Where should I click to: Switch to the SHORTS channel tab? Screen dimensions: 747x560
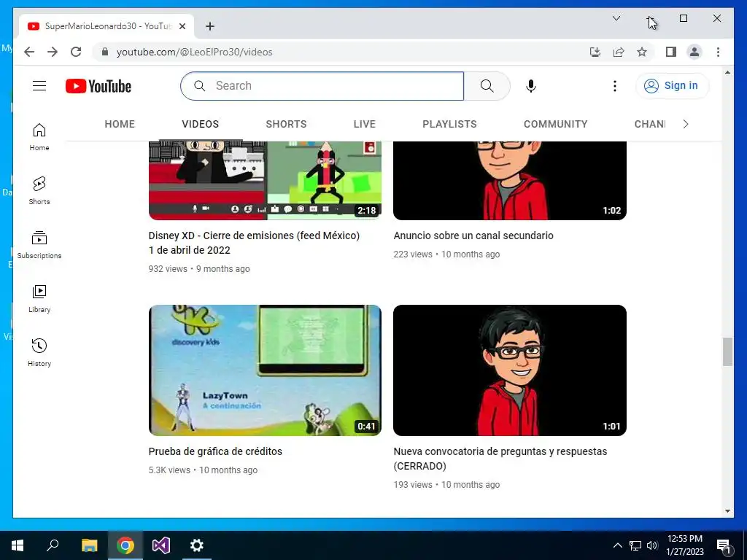point(286,124)
